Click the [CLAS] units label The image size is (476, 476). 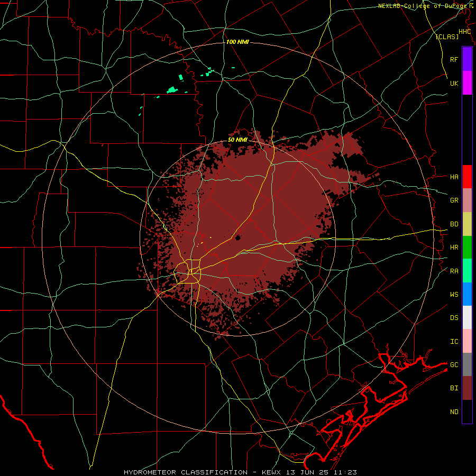point(447,36)
